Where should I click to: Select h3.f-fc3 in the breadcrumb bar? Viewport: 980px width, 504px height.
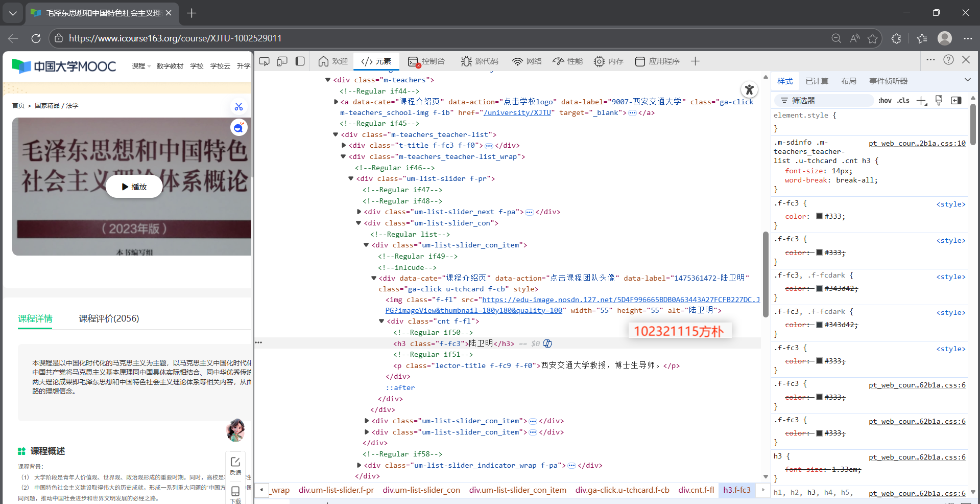[x=737, y=490]
